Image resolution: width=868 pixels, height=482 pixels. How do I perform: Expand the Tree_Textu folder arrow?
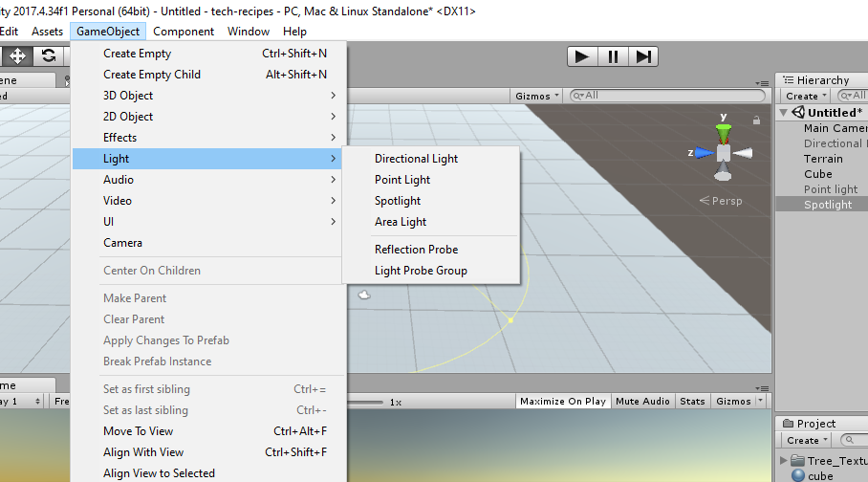pos(783,460)
